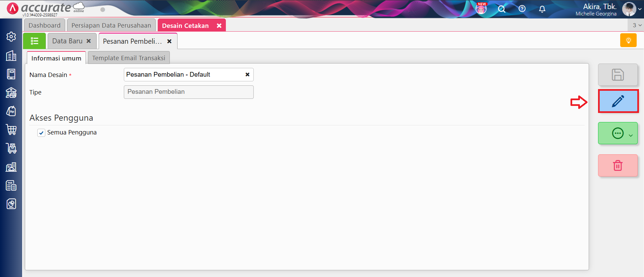The image size is (644, 277).
Task: Open the shopping cart module in sidebar
Action: [11, 129]
